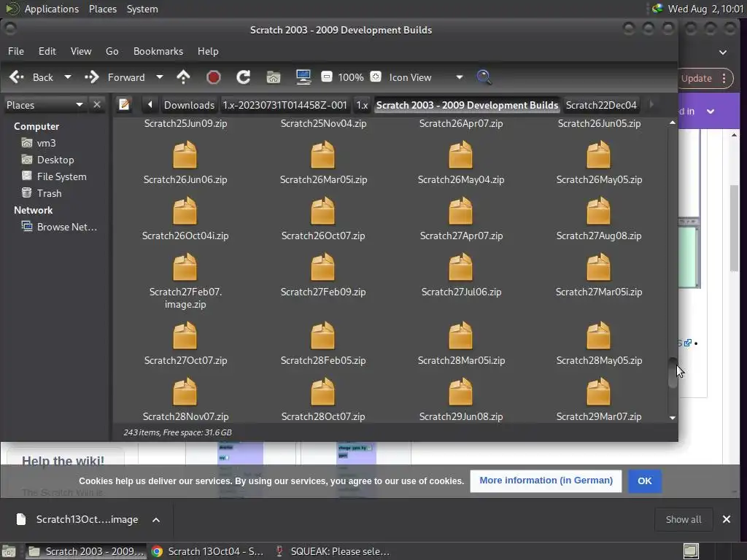Open the Help menu
The height and width of the screenshot is (560, 747).
point(208,51)
